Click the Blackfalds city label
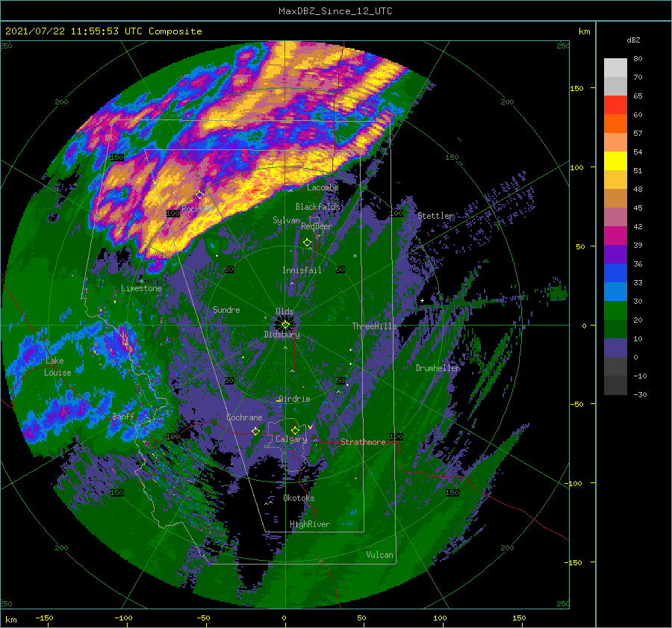The width and height of the screenshot is (672, 628). 317,207
